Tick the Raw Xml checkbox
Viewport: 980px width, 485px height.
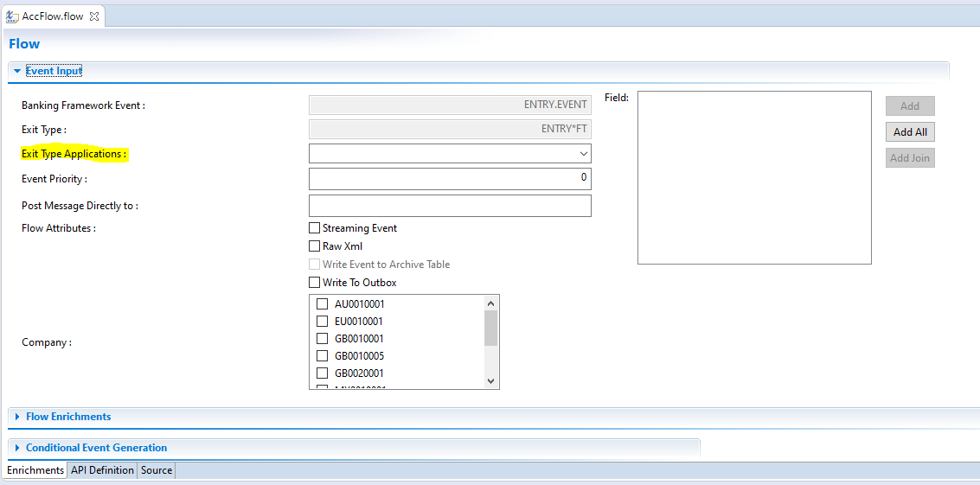click(315, 246)
